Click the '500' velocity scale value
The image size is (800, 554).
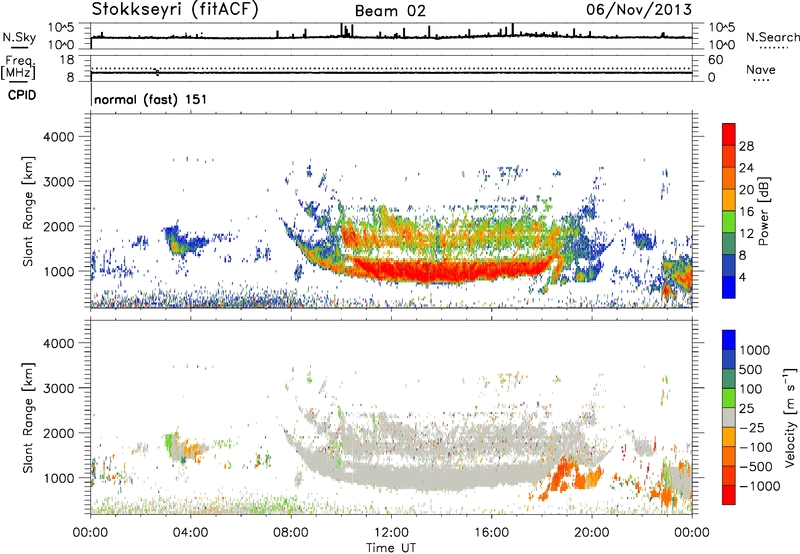pos(751,370)
